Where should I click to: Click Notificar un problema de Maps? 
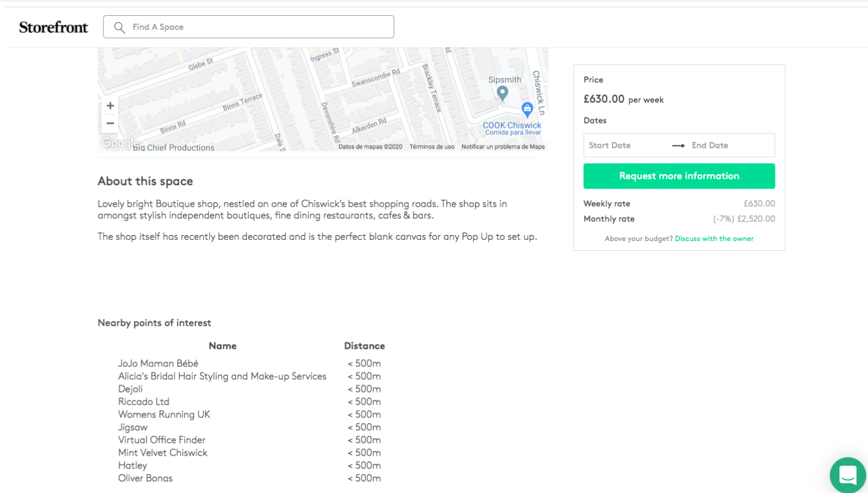(503, 147)
